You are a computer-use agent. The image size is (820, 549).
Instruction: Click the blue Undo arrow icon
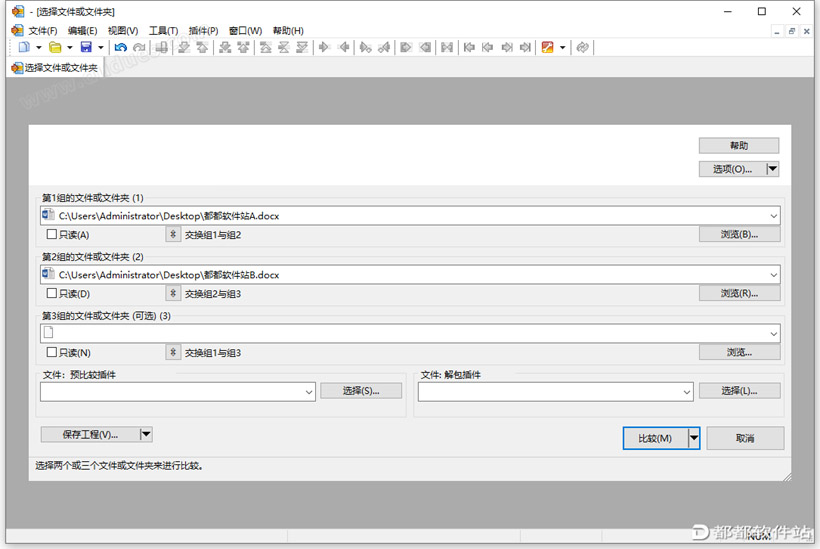coord(121,48)
